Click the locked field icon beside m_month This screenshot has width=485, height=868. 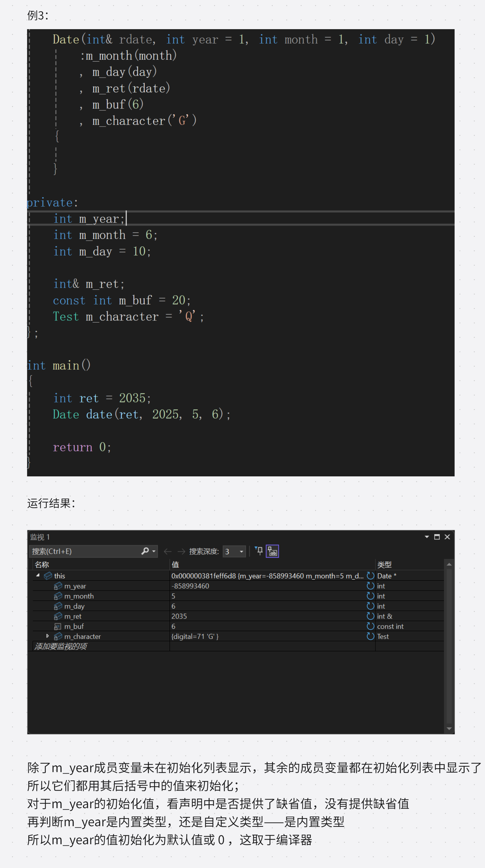pyautogui.click(x=58, y=596)
